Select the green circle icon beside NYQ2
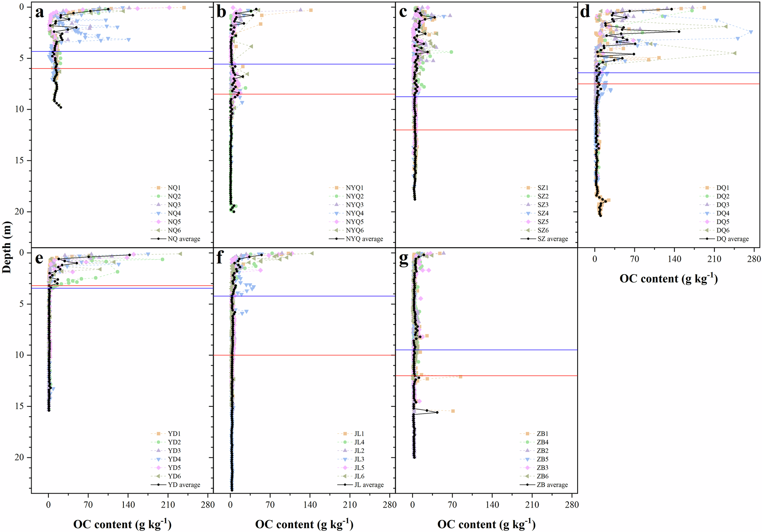The height and width of the screenshot is (532, 762). click(336, 196)
